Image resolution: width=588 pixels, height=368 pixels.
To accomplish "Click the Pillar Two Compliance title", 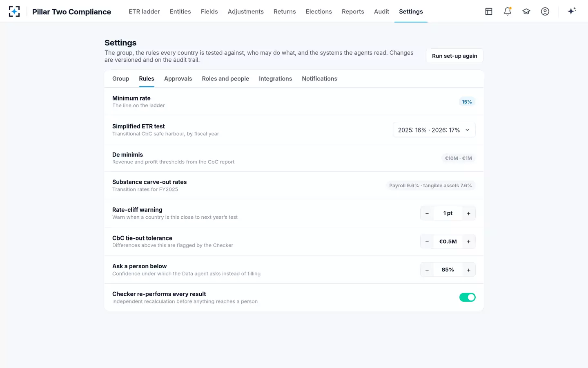I will click(x=71, y=12).
